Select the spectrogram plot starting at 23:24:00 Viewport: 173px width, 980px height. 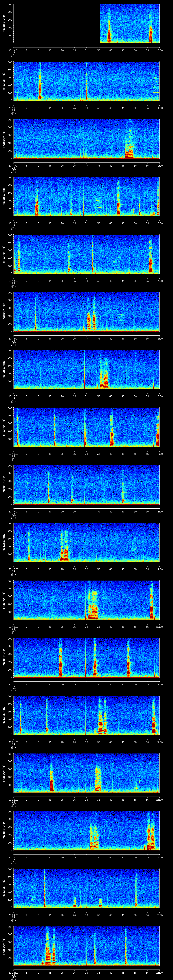click(x=87, y=888)
